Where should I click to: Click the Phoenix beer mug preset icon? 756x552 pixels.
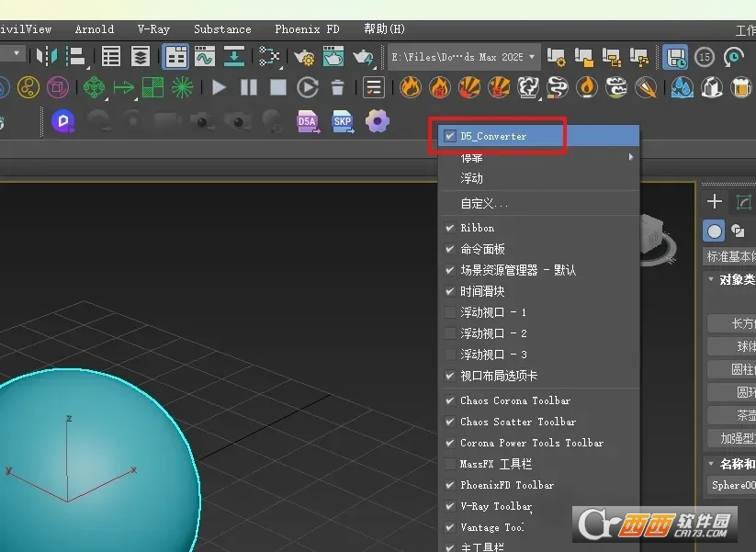[x=741, y=88]
